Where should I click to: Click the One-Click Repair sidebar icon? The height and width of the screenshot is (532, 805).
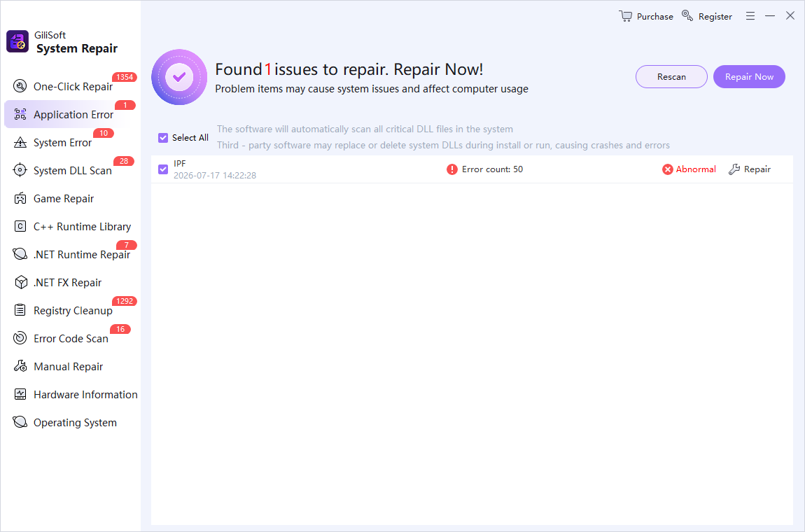coord(20,86)
